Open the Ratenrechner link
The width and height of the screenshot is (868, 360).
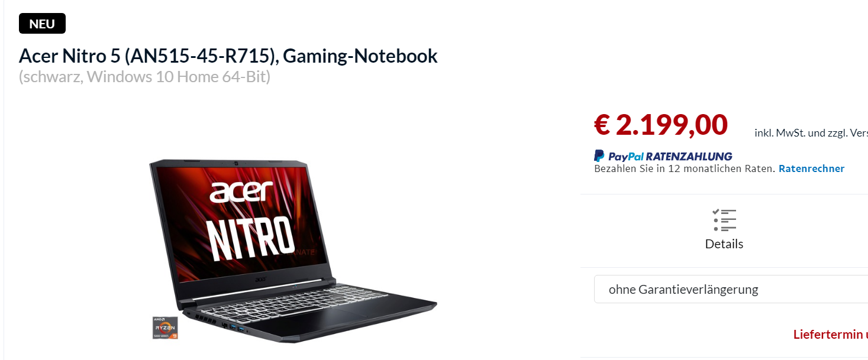[x=811, y=168]
